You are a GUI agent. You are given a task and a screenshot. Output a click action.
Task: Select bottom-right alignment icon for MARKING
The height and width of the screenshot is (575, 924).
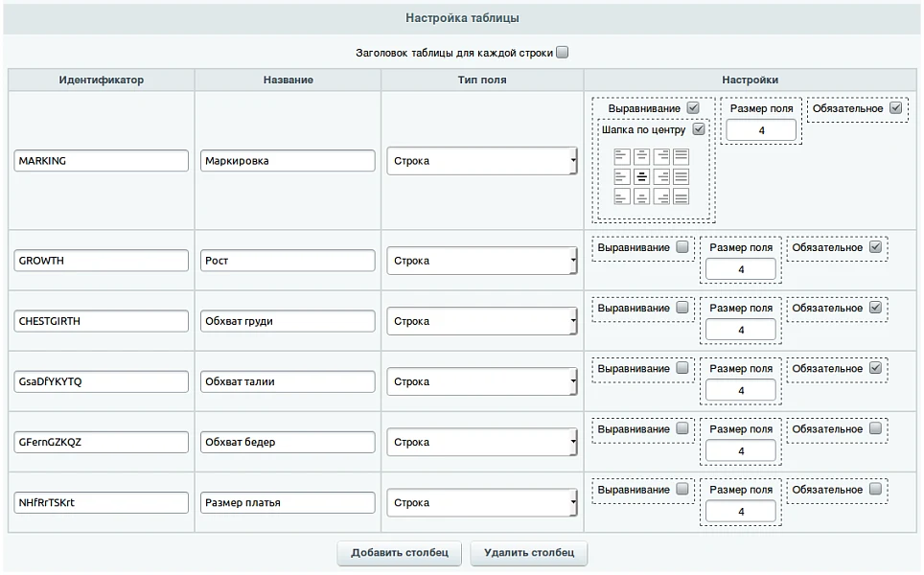click(661, 196)
